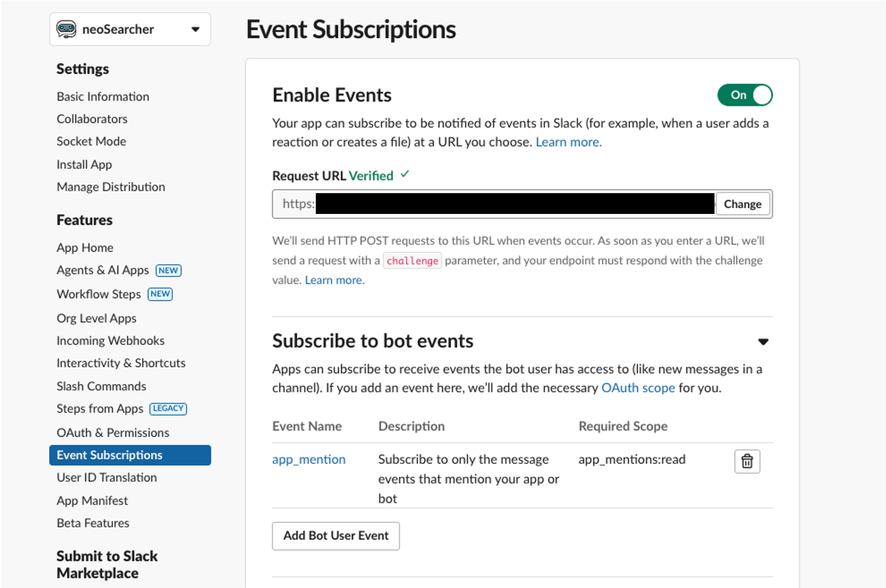Click the Event Name column header
This screenshot has width=886, height=588.
(307, 427)
